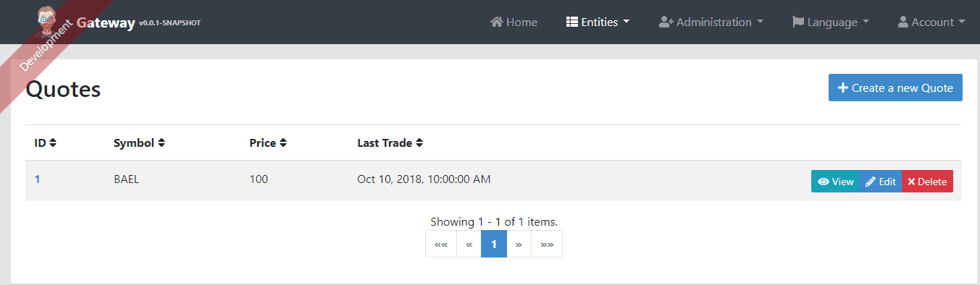
Task: Click the Entities list icon
Action: coord(572,22)
